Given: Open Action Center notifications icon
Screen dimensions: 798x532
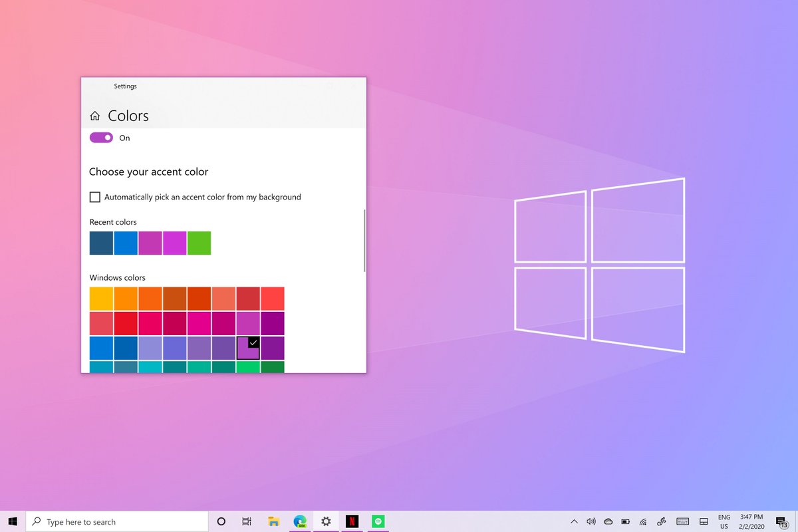Looking at the screenshot, I should pyautogui.click(x=781, y=521).
